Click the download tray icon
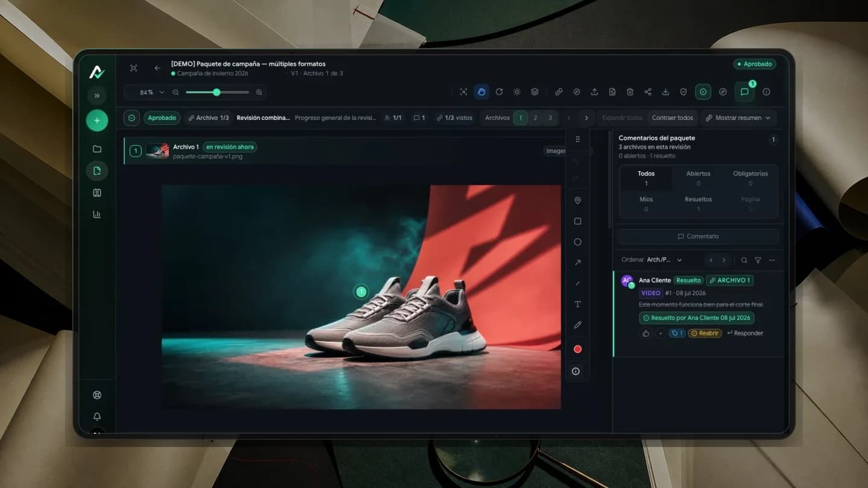This screenshot has height=488, width=868. coord(665,92)
